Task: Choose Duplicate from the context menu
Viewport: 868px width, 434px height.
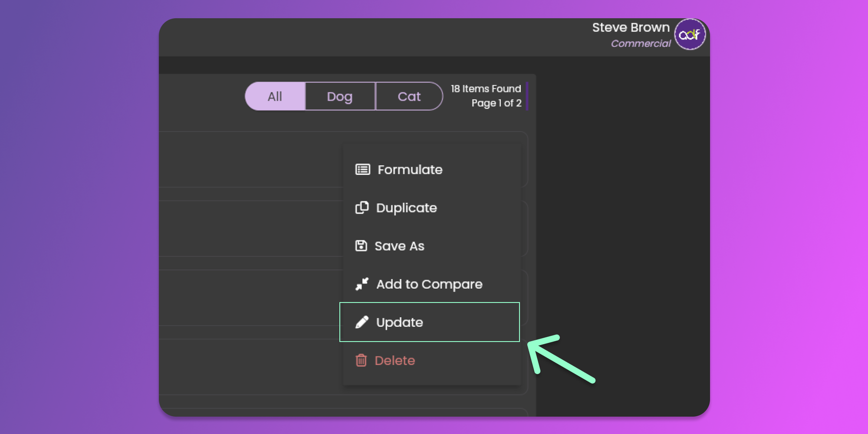Action: [x=407, y=208]
